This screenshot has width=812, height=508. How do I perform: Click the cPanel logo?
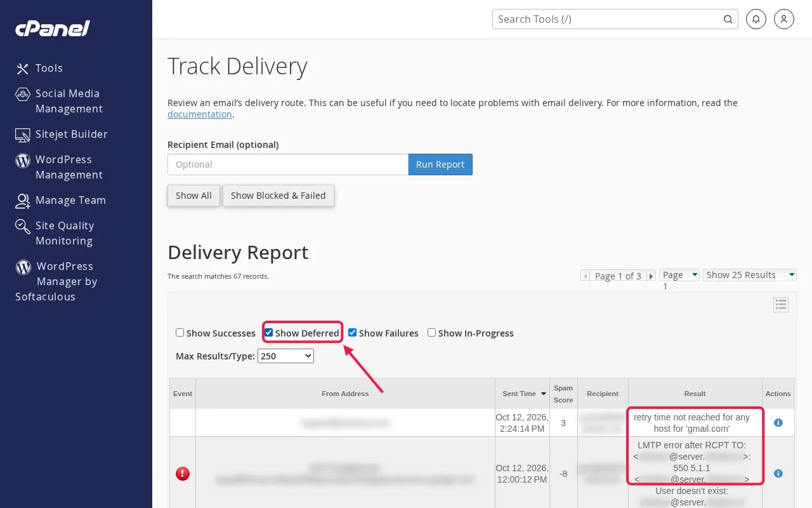tap(53, 28)
